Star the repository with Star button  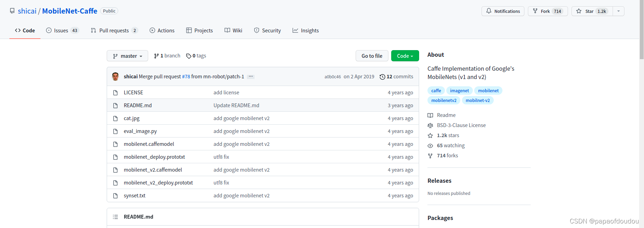[x=592, y=11]
